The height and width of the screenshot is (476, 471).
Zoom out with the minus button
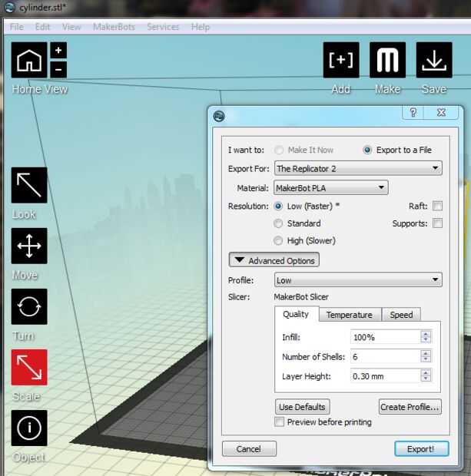(x=58, y=70)
